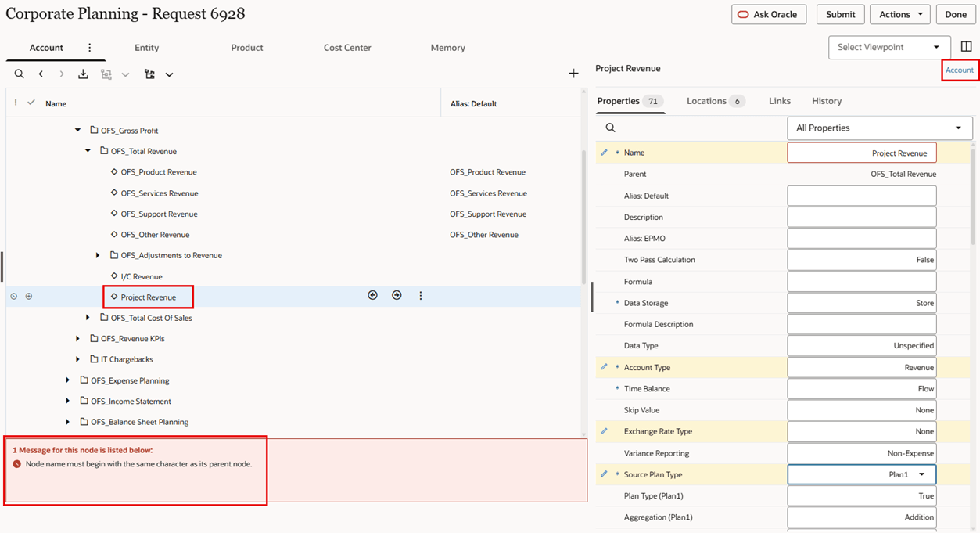Expand the IT Chargebacks node
Viewport: 980px width, 533px height.
tap(77, 359)
